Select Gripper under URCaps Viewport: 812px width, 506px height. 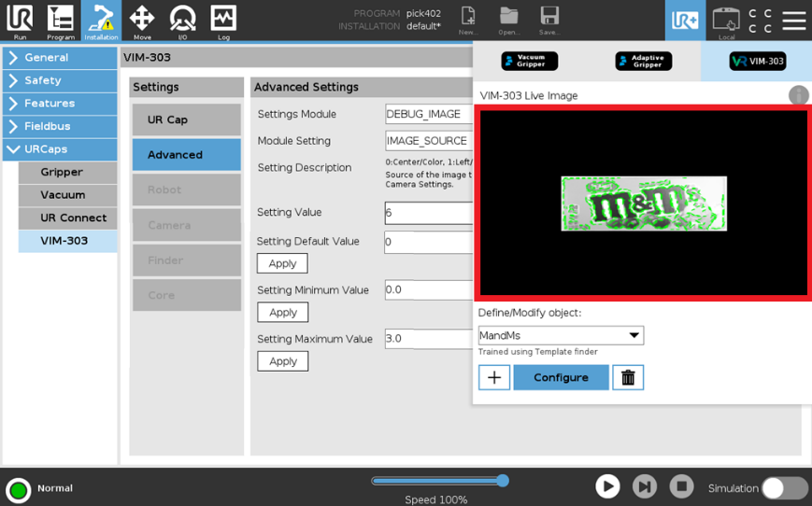[67, 172]
